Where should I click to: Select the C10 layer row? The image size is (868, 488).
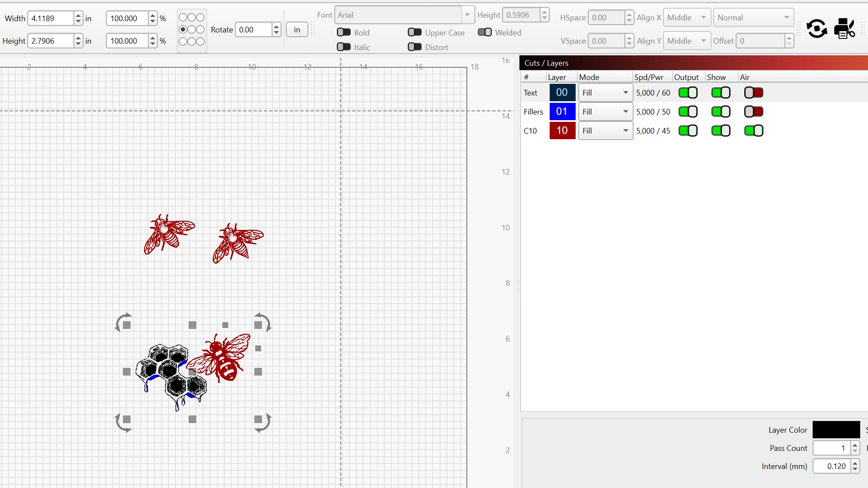pyautogui.click(x=530, y=131)
